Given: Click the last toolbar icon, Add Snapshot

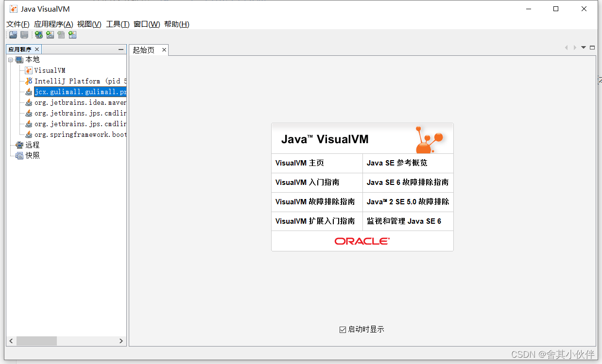Looking at the screenshot, I should pyautogui.click(x=72, y=35).
